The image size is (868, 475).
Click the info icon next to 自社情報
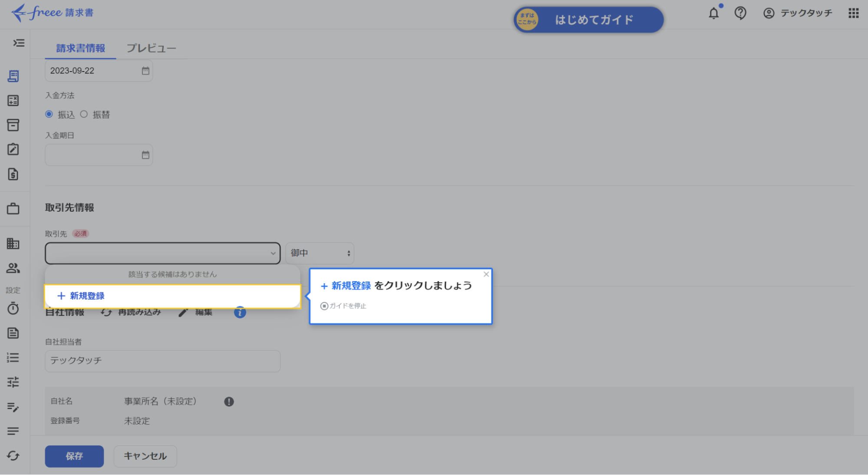pyautogui.click(x=240, y=312)
